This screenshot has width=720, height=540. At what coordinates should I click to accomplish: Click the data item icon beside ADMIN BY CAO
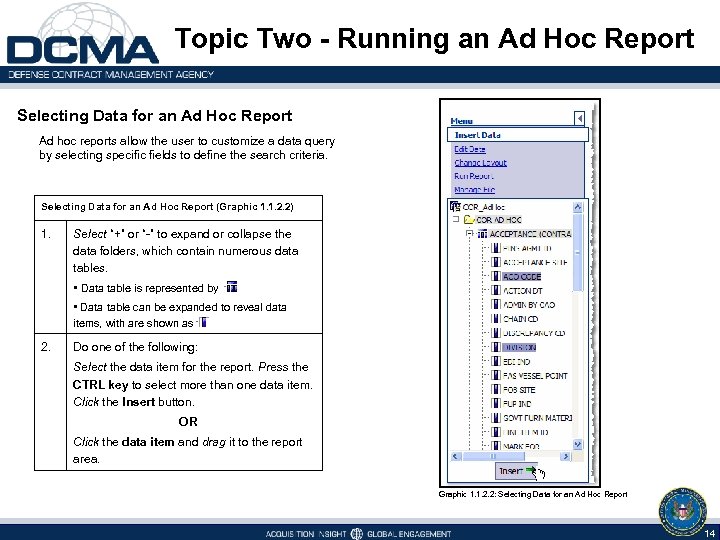click(x=496, y=304)
